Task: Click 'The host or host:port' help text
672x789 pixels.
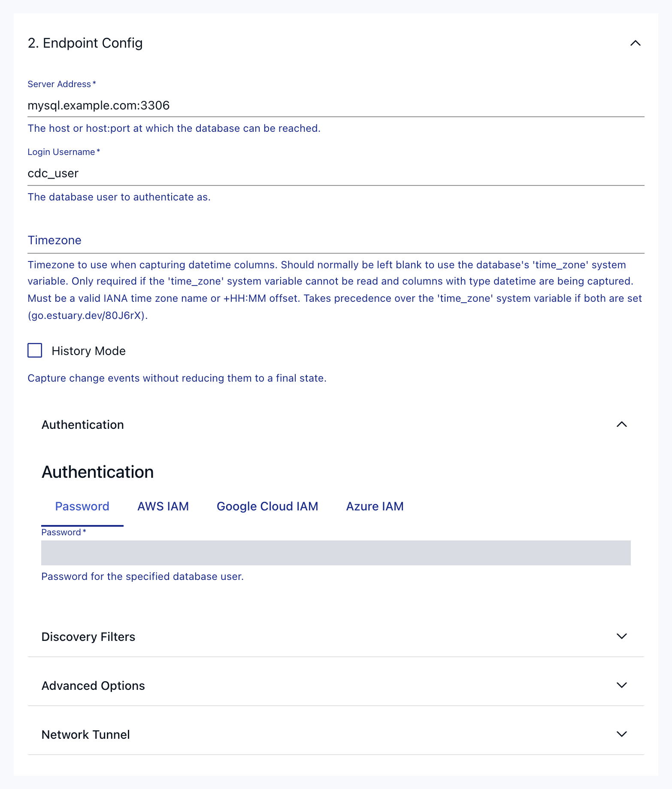Action: (x=174, y=128)
